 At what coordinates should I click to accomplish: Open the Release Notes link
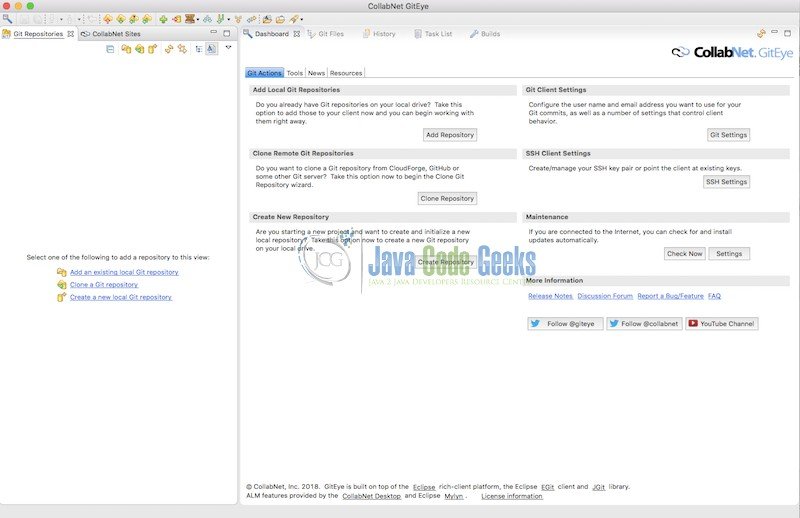coord(550,296)
